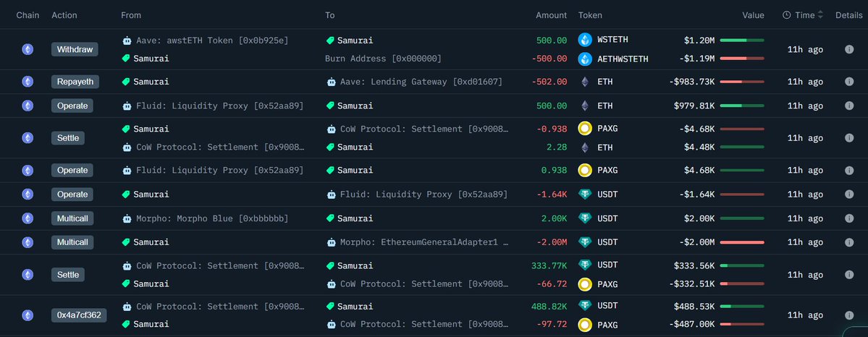Sort by Time using the sort arrows

pos(820,15)
